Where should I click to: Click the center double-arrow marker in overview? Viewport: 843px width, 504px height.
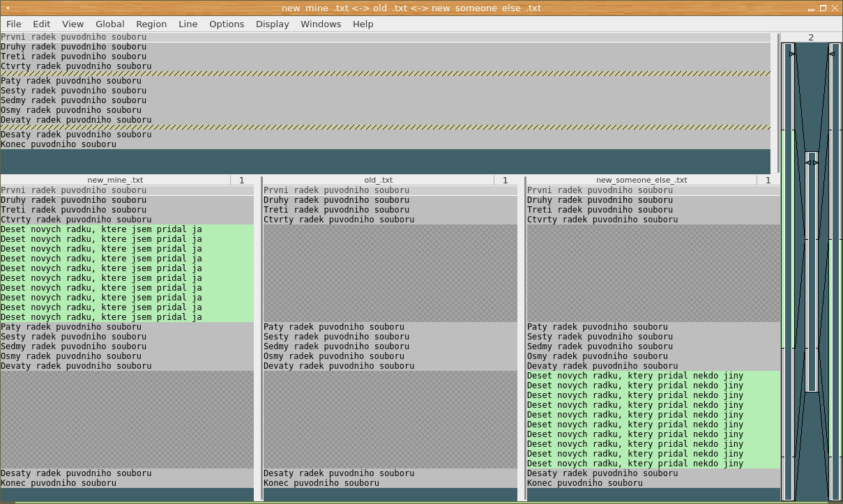(x=811, y=162)
